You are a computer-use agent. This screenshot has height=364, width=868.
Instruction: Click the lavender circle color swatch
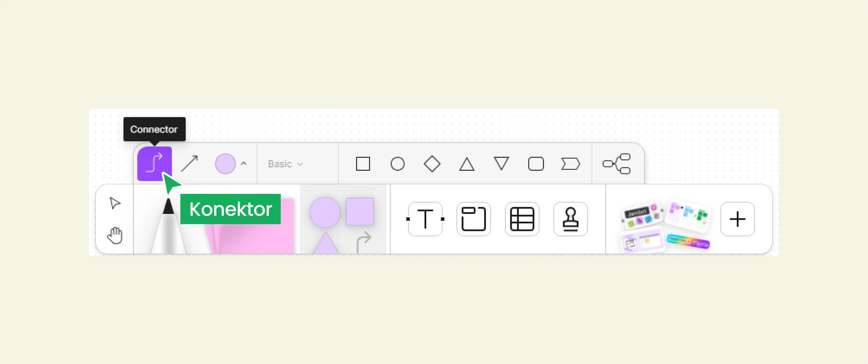coord(225,164)
